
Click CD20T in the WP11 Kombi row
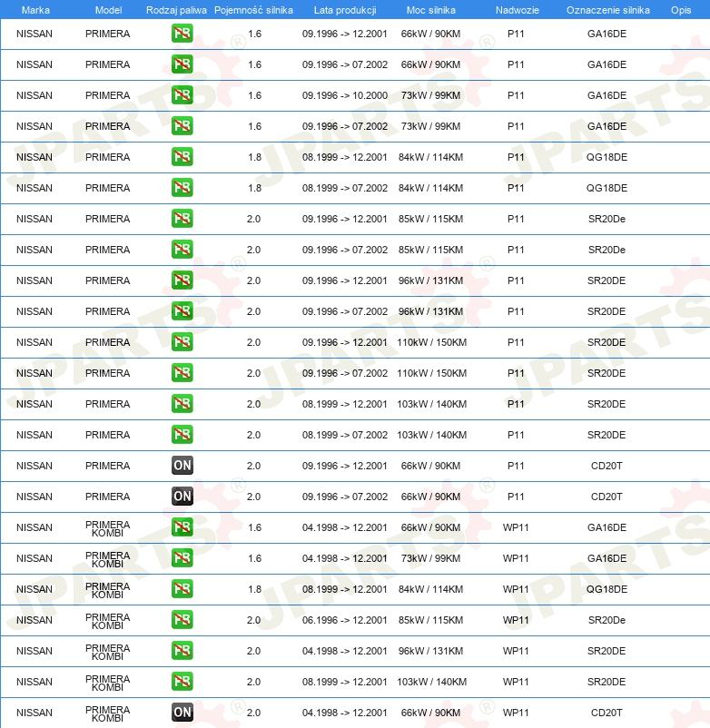click(x=606, y=713)
